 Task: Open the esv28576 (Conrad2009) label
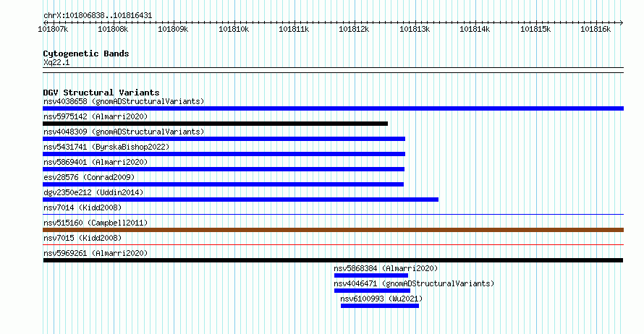pyautogui.click(x=89, y=177)
